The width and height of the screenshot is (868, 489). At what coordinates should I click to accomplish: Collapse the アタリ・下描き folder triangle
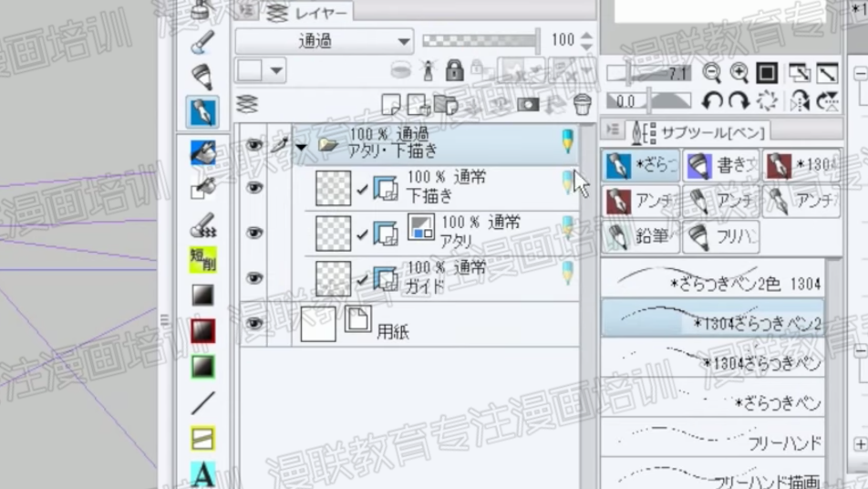point(301,147)
